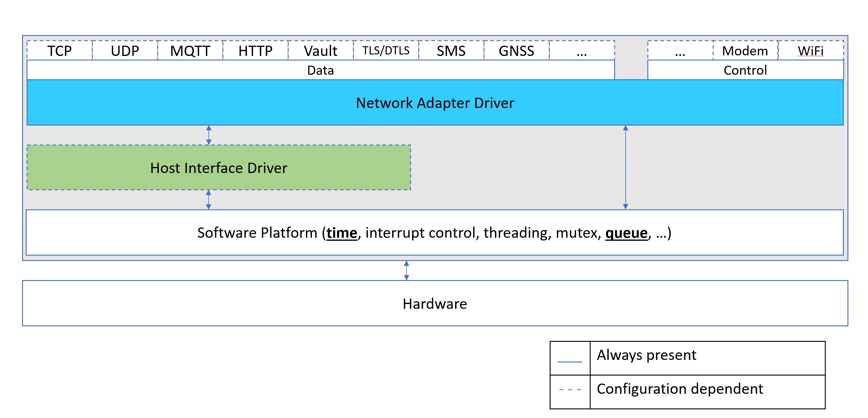868x418 pixels.
Task: Click the Vault box
Action: [320, 51]
